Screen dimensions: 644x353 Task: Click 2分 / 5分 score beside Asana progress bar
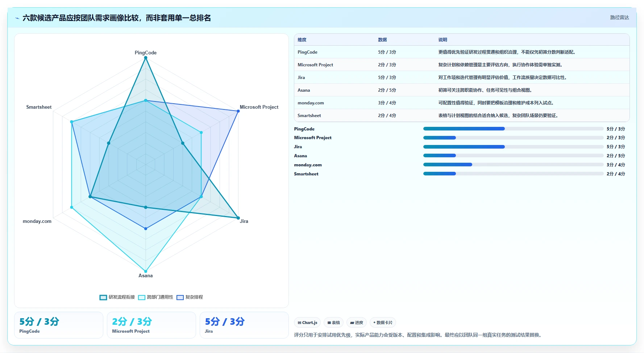tap(616, 156)
